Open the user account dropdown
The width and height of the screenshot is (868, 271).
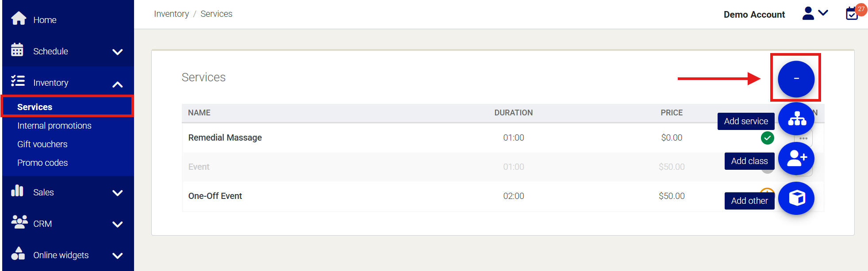815,14
